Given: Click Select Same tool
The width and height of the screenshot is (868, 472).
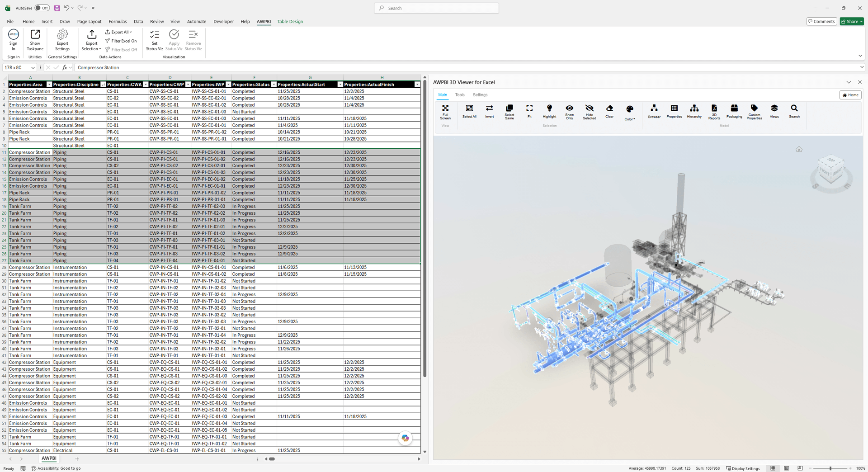Looking at the screenshot, I should 509,112.
